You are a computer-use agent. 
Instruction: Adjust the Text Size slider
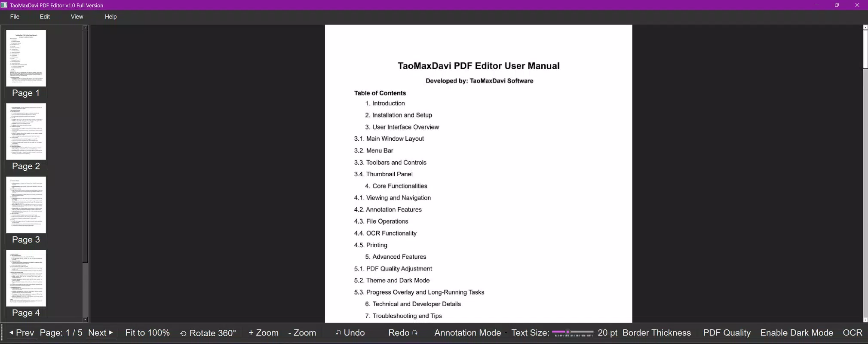point(573,333)
